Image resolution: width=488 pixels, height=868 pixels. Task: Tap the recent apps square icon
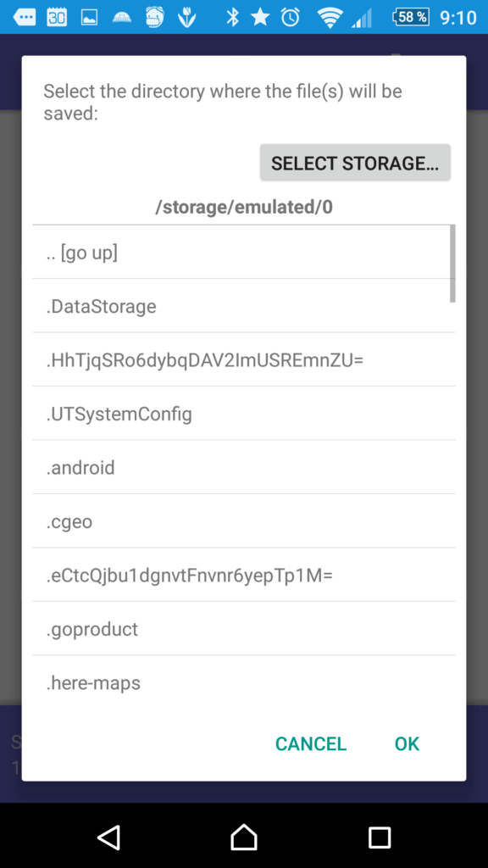(x=380, y=837)
